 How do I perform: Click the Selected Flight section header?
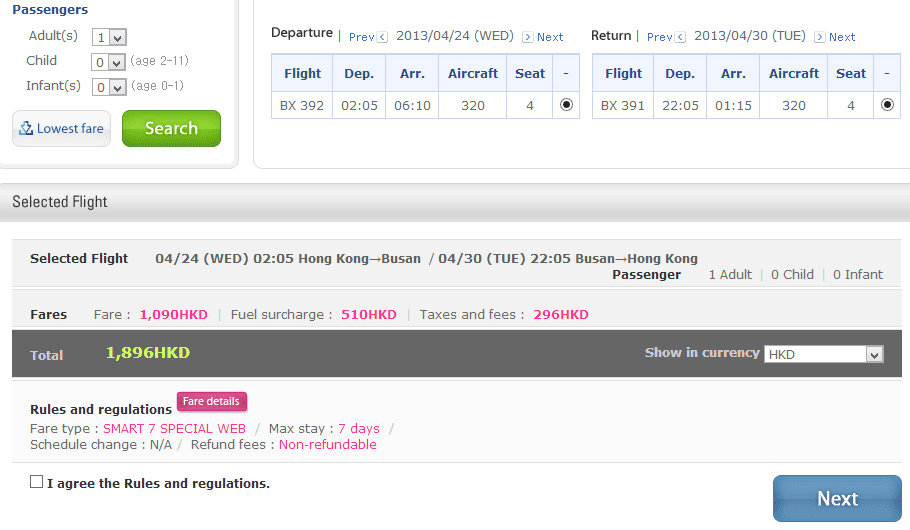point(60,202)
